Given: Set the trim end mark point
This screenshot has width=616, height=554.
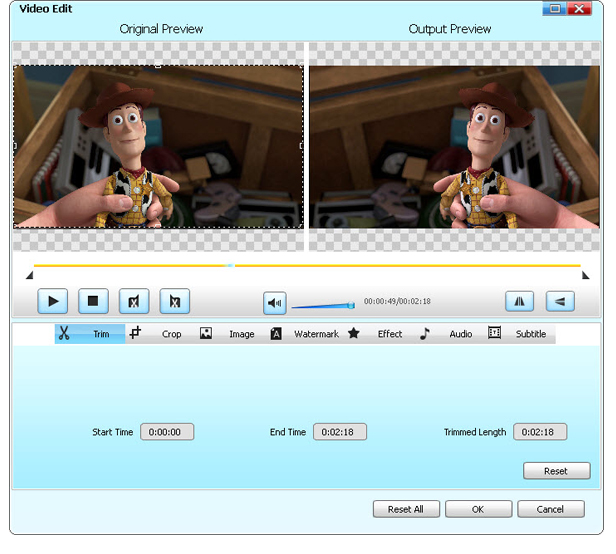Looking at the screenshot, I should tap(175, 301).
